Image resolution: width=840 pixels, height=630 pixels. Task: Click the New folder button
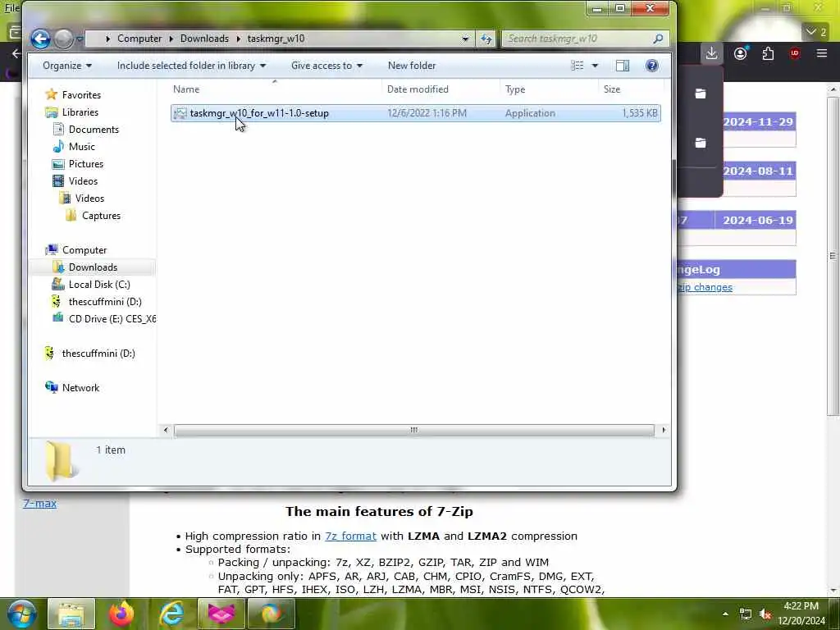click(x=412, y=66)
